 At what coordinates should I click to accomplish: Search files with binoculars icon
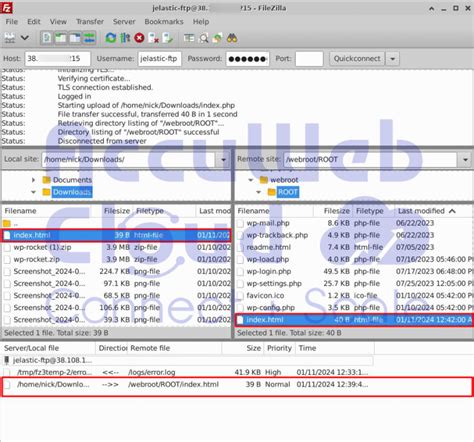232,38
